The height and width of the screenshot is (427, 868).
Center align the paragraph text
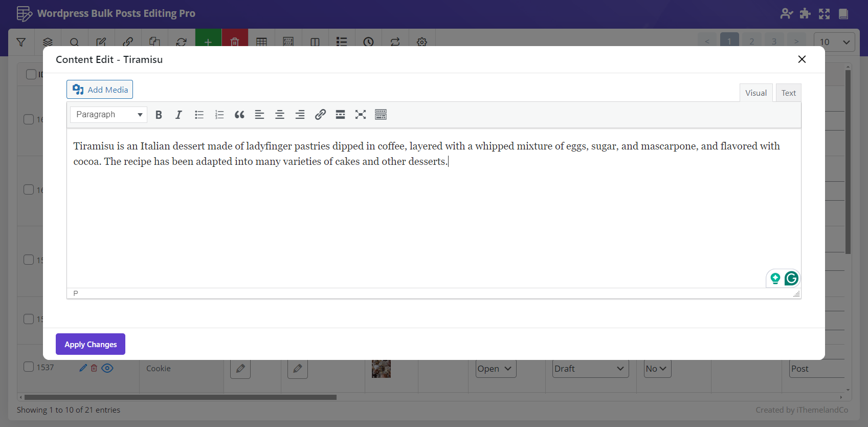[280, 115]
